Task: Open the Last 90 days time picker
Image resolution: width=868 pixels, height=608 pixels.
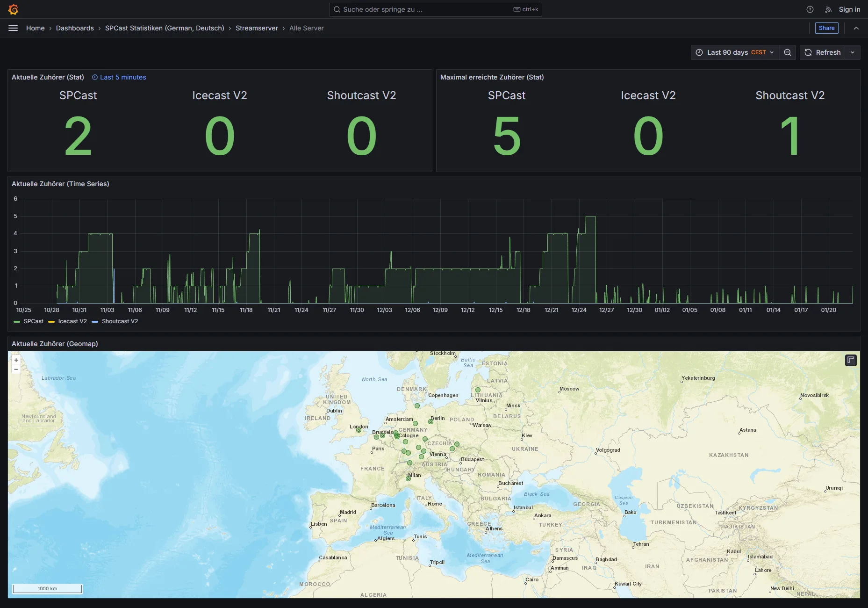Action: 735,52
